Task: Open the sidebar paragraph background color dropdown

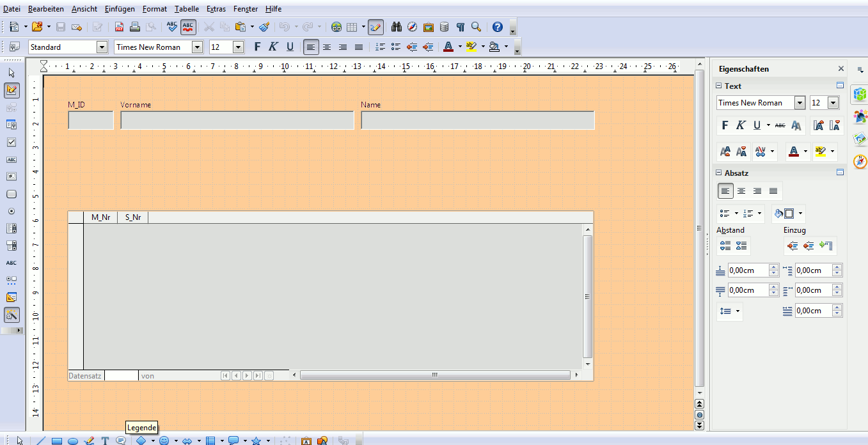Action: coord(801,214)
